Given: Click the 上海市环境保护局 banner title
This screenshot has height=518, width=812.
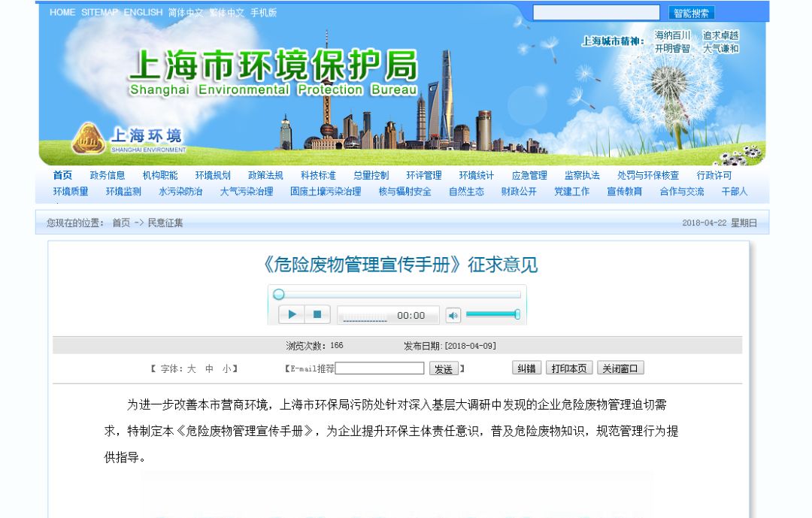Looking at the screenshot, I should click(274, 65).
